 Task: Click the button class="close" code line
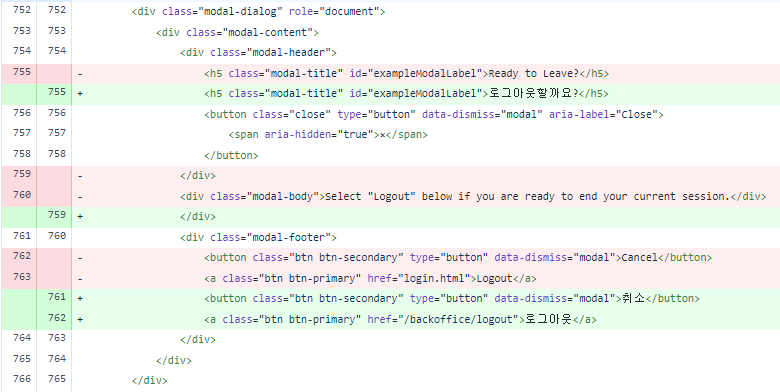[x=434, y=114]
